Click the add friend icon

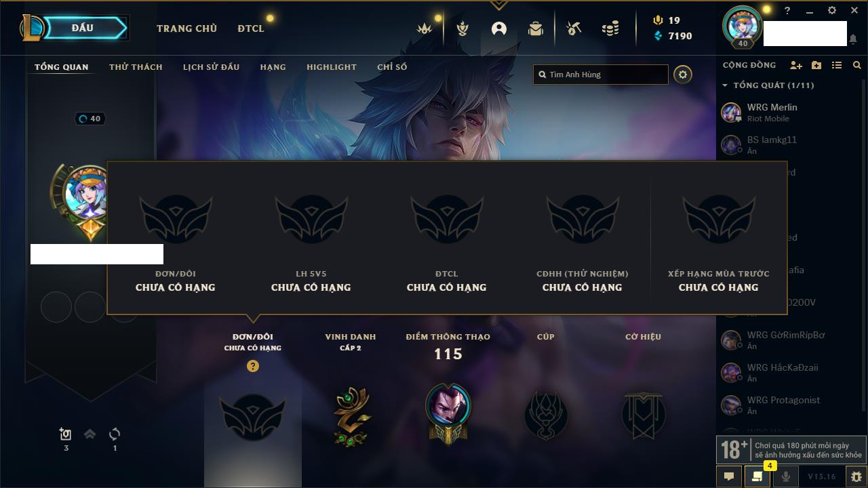796,65
